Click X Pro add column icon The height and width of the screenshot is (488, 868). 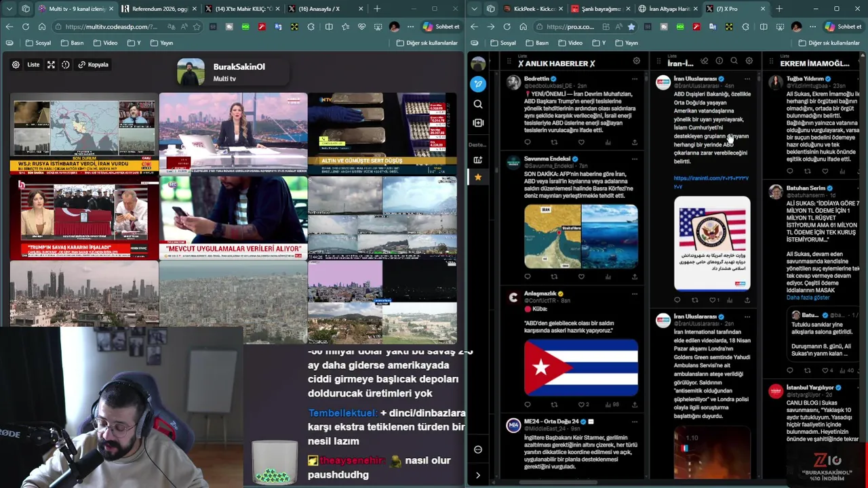(x=478, y=123)
